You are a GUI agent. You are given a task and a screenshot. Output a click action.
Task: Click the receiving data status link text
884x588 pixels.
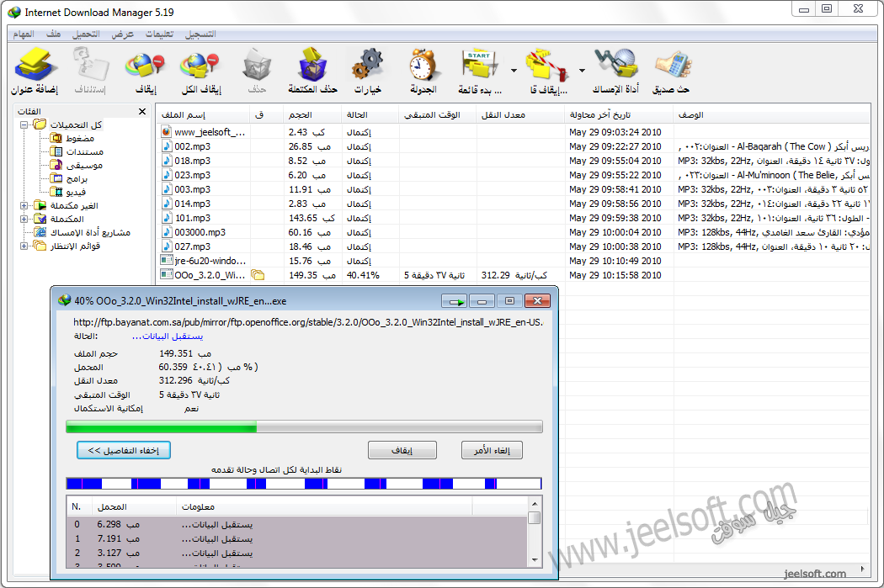click(168, 336)
